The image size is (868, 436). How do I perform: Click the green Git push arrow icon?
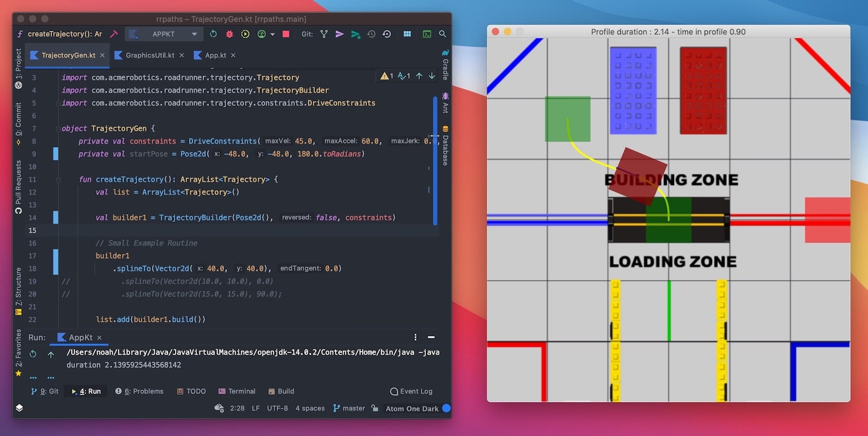pyautogui.click(x=356, y=34)
